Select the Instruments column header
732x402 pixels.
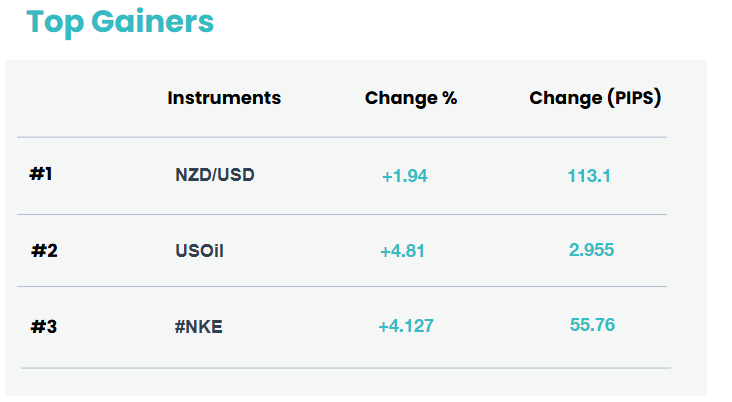click(x=224, y=98)
